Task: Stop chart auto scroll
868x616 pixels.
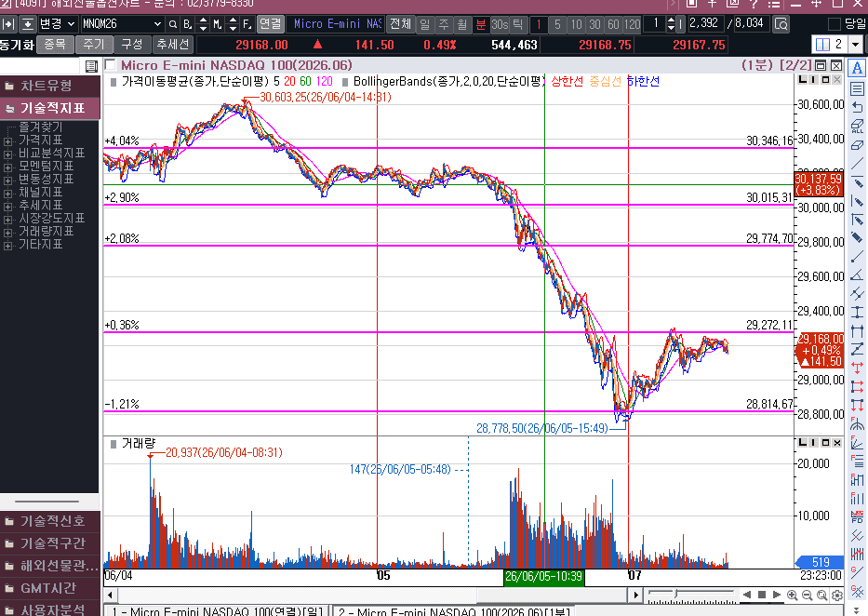Action: (x=762, y=595)
